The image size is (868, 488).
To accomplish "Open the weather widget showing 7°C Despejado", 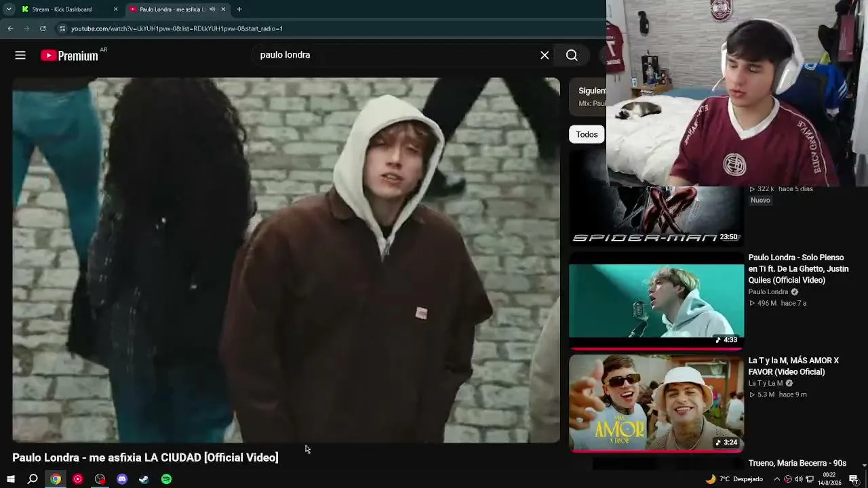I will click(x=734, y=479).
